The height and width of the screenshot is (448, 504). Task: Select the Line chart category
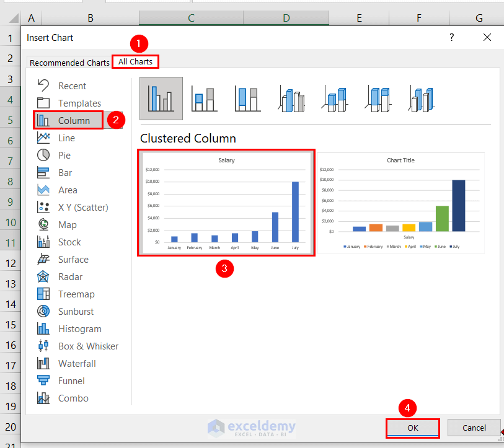77,138
